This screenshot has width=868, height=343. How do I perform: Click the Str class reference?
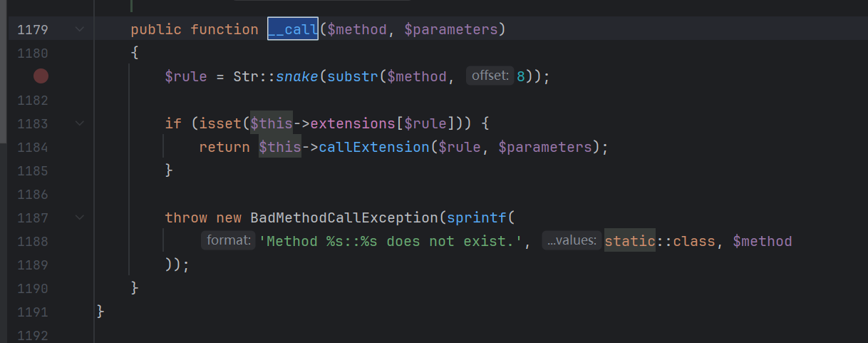coord(246,76)
